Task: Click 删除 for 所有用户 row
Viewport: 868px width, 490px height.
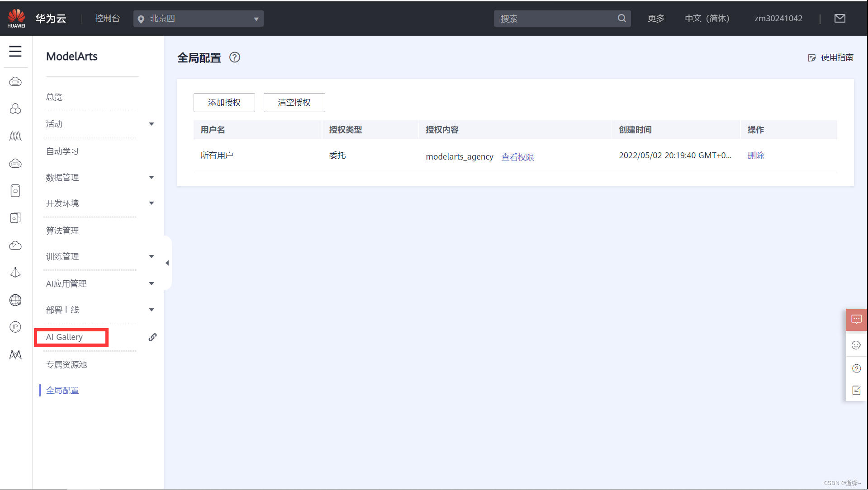Action: tap(756, 155)
